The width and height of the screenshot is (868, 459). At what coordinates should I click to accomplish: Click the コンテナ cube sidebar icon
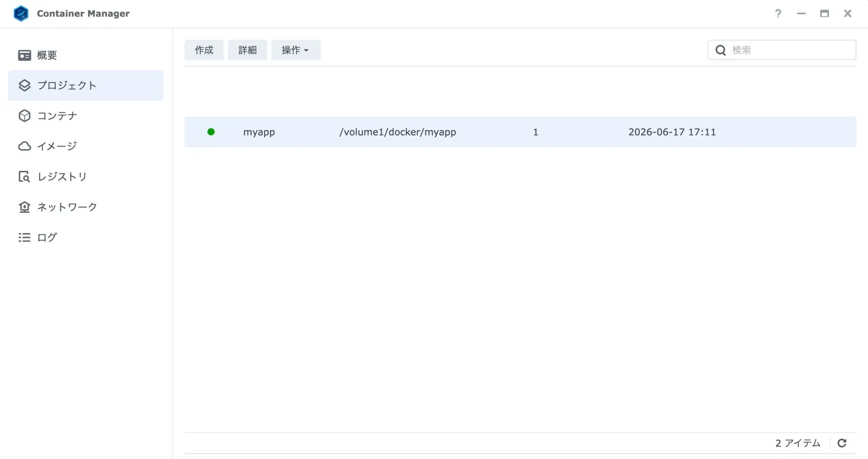tap(24, 116)
